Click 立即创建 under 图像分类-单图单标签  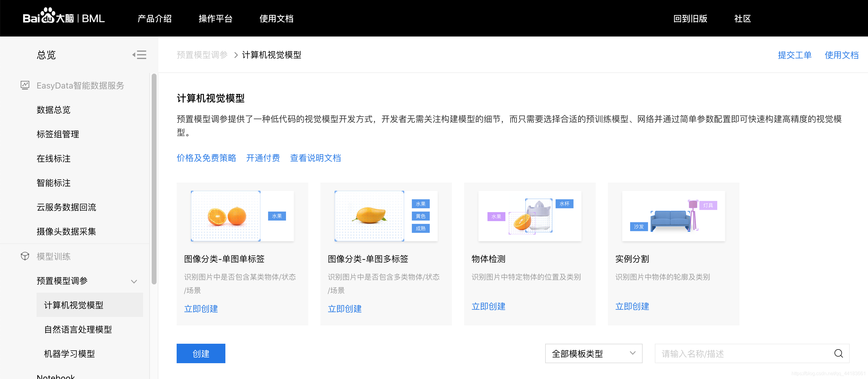(x=201, y=309)
